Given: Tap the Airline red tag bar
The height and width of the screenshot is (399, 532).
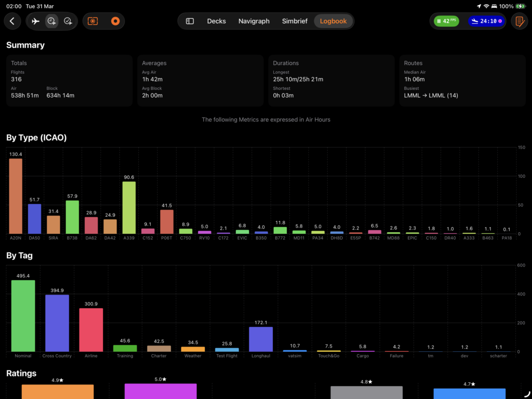Looking at the screenshot, I should coord(91,330).
